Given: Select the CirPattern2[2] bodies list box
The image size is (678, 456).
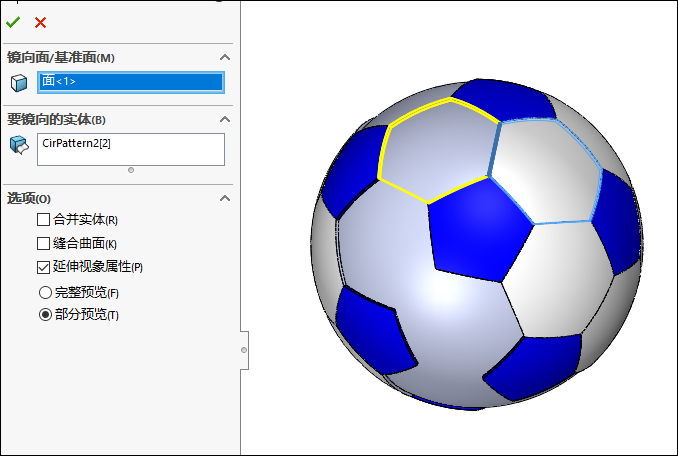Looking at the screenshot, I should click(x=131, y=149).
